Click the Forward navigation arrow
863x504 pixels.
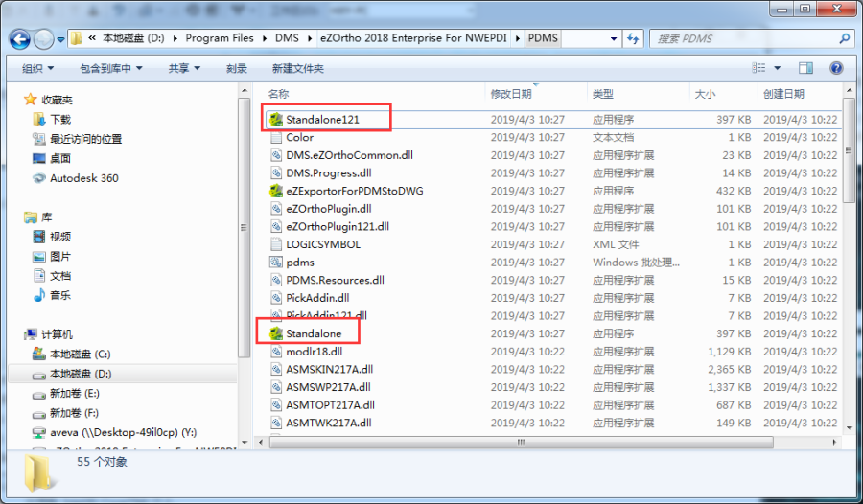coord(43,38)
